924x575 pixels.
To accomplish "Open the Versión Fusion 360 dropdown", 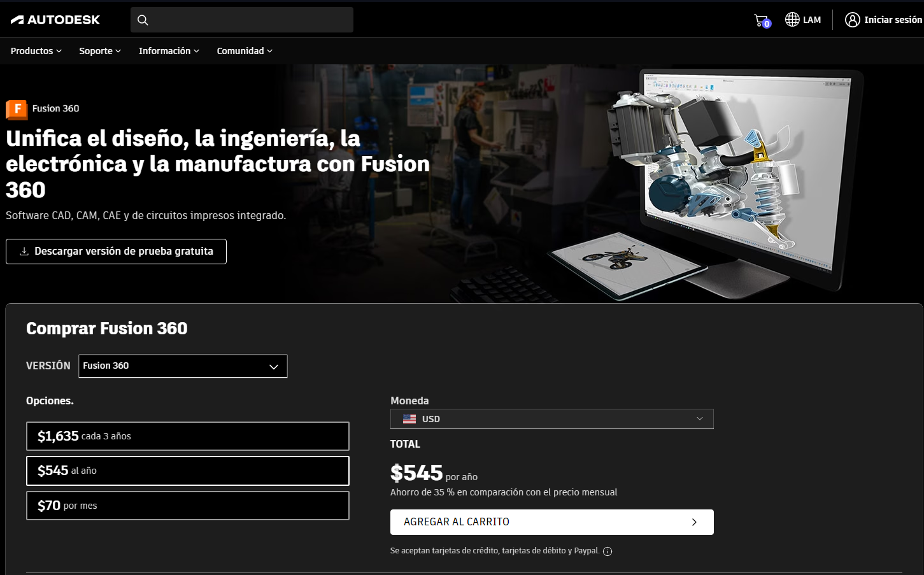I will (183, 366).
